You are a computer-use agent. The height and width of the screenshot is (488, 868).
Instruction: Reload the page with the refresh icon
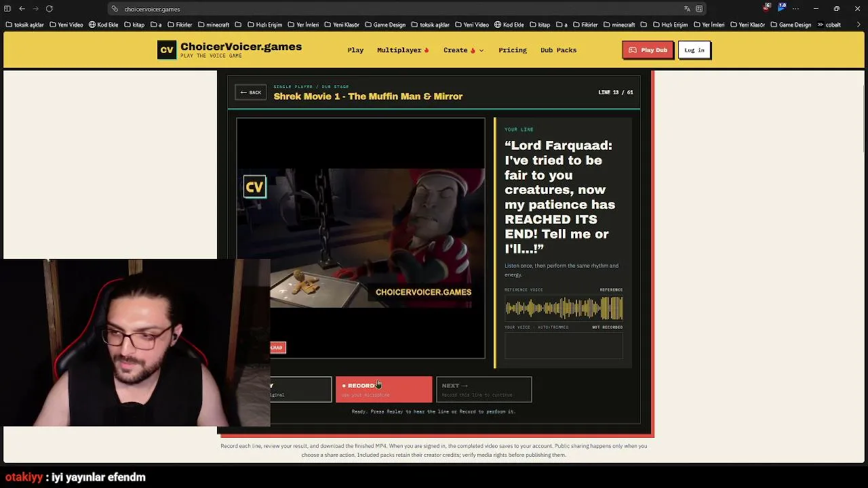pyautogui.click(x=50, y=9)
